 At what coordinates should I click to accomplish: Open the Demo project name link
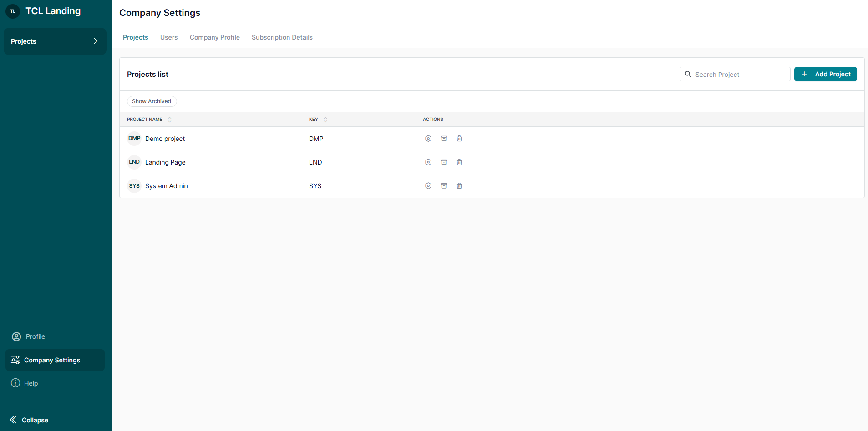click(165, 139)
